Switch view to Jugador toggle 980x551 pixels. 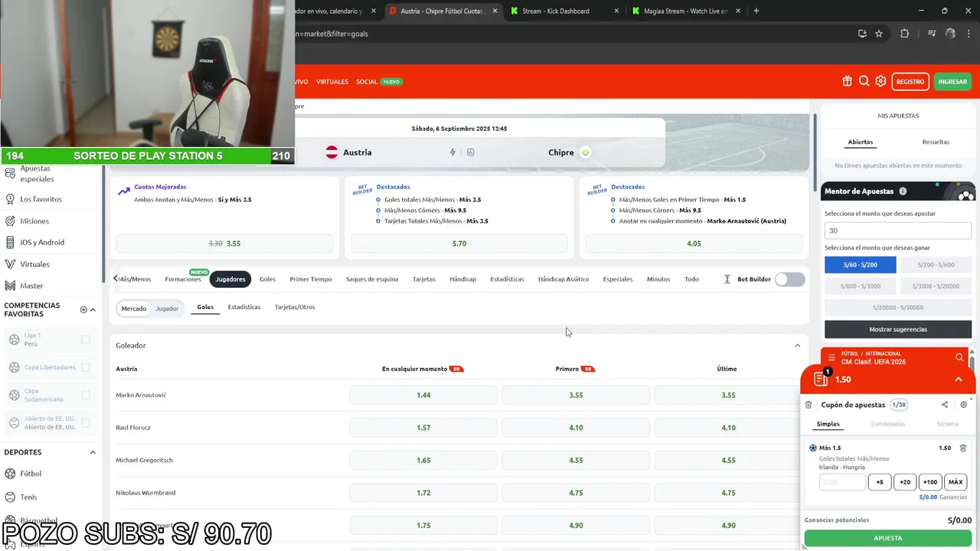pyautogui.click(x=167, y=308)
